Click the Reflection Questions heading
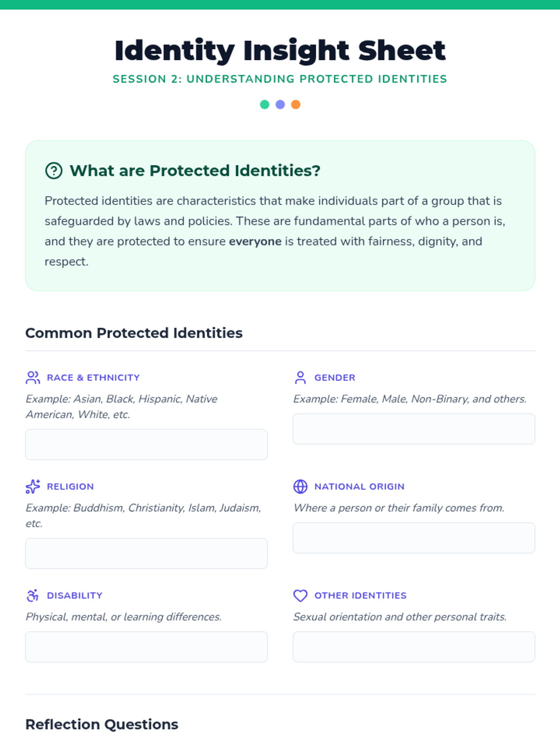The height and width of the screenshot is (747, 560). click(102, 724)
